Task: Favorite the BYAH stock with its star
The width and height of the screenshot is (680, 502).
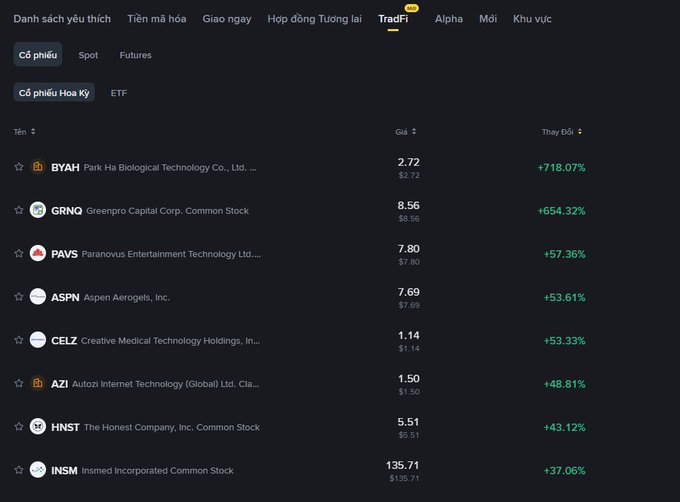Action: click(x=19, y=167)
